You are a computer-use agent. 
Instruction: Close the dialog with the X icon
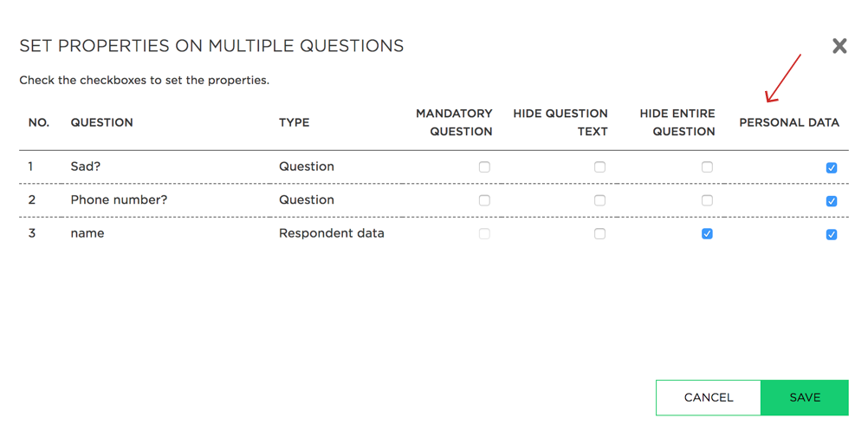839,46
